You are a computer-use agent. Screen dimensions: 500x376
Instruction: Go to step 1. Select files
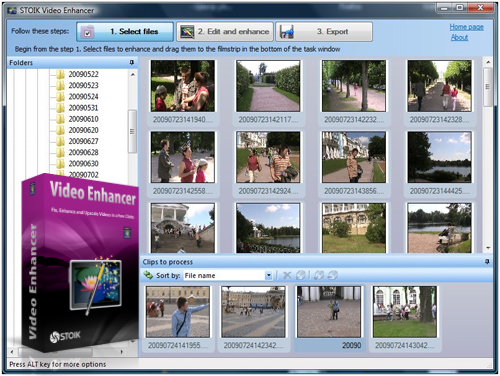coord(125,32)
